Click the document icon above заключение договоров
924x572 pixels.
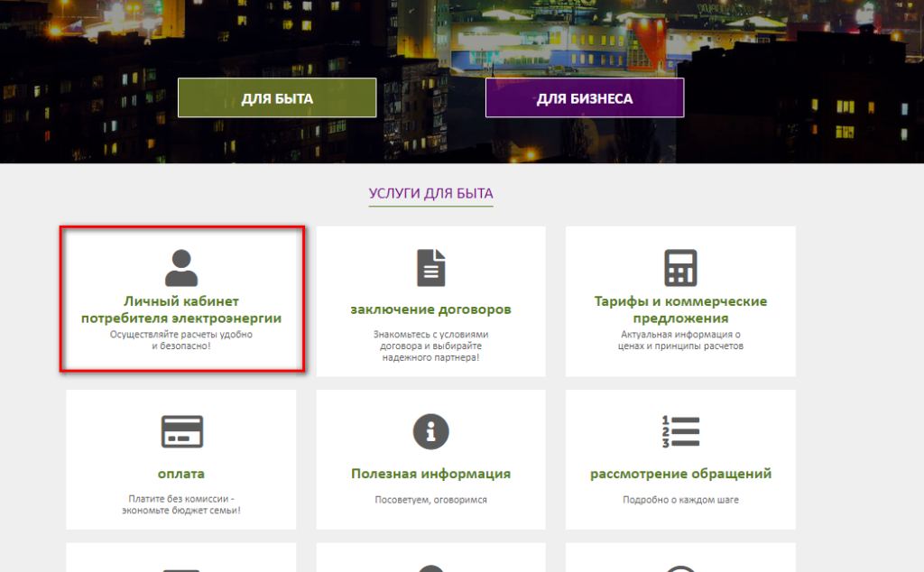(x=430, y=268)
